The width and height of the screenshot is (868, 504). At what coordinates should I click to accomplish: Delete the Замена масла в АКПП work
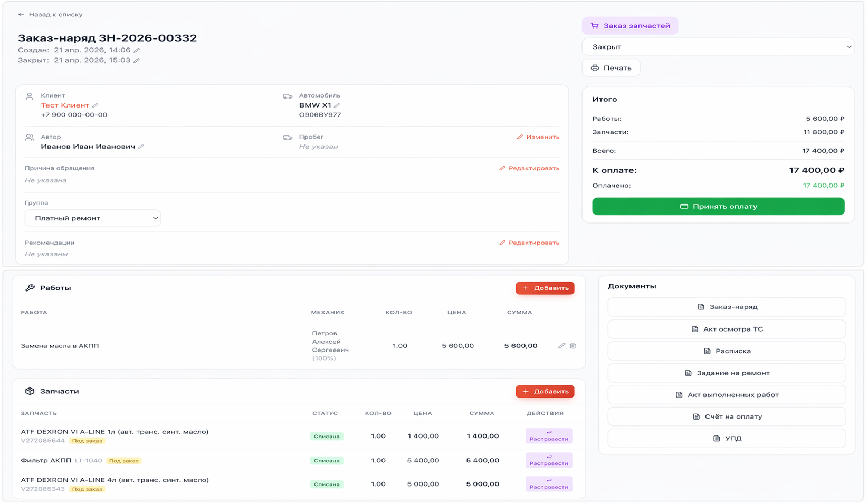click(573, 346)
